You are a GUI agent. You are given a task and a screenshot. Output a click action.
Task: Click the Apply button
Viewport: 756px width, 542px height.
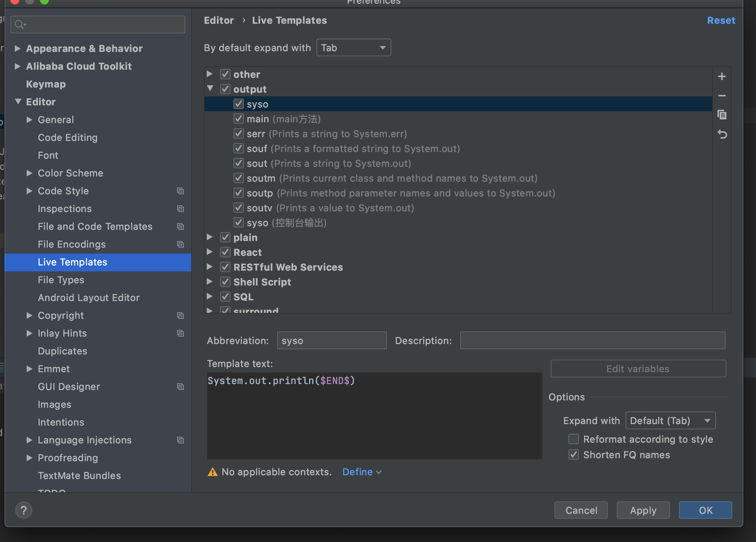[643, 510]
